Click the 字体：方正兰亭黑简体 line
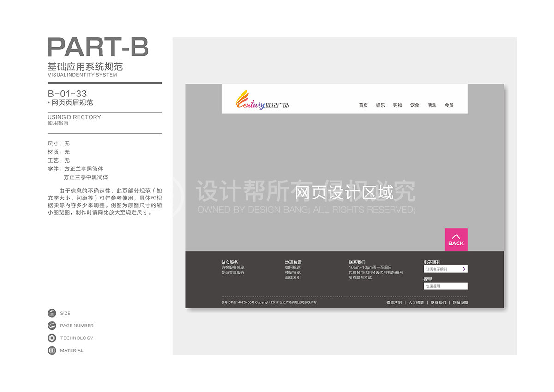This screenshot has height=392, width=554. [x=75, y=169]
